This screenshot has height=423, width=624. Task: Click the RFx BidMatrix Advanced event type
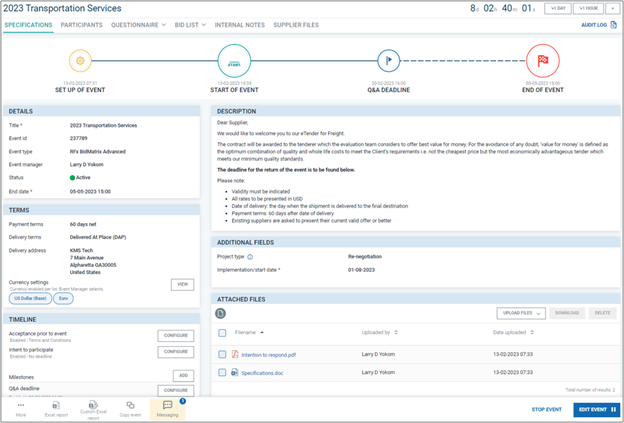[98, 152]
